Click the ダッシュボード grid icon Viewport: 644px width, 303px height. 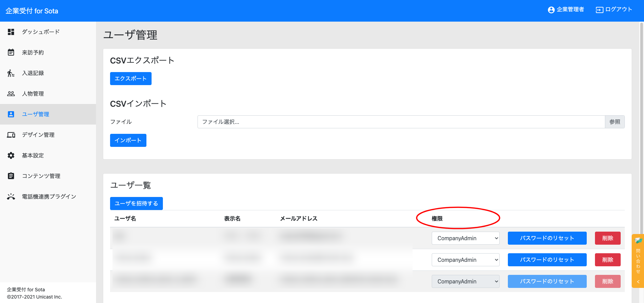11,32
